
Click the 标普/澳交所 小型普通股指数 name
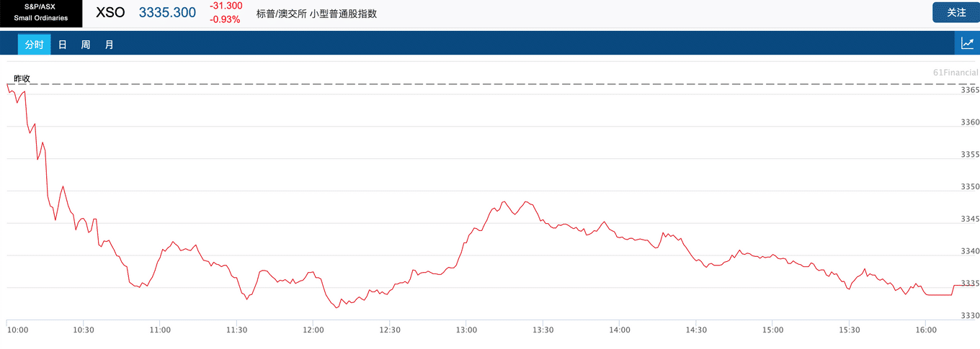[316, 14]
